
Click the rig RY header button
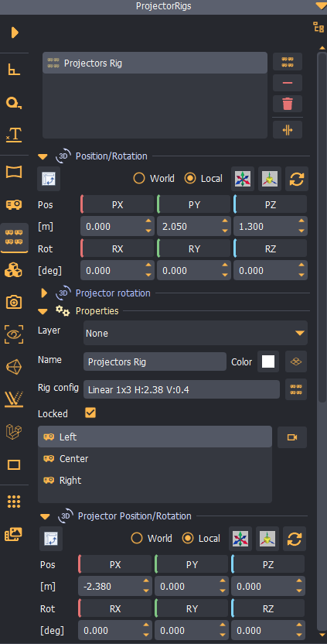194,249
